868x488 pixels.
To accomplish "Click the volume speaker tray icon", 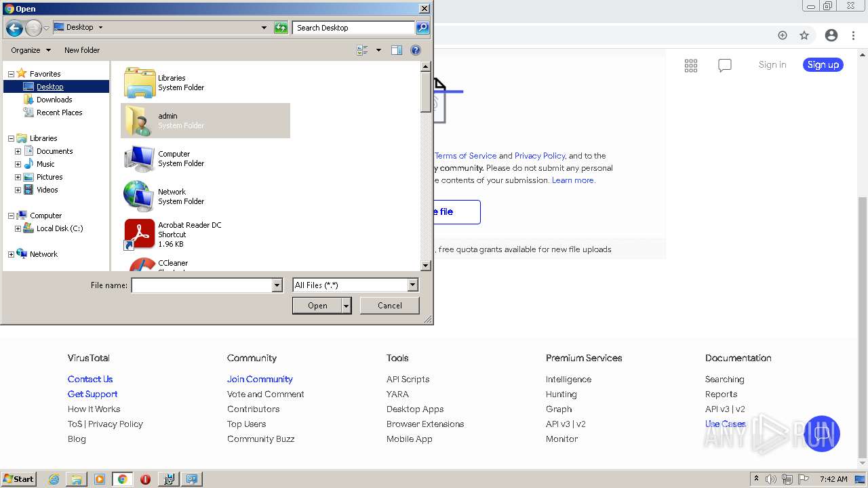I will tap(771, 479).
